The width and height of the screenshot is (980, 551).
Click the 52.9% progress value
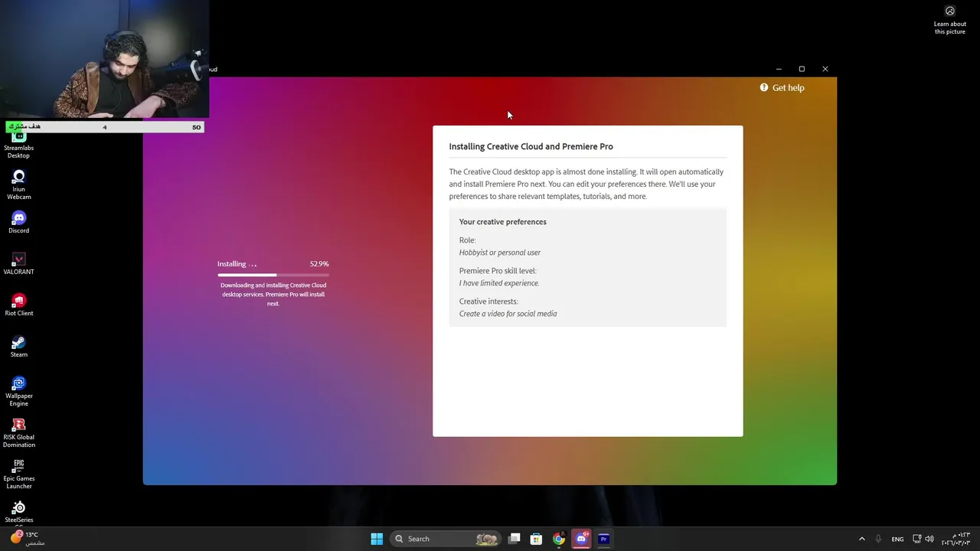pos(319,264)
